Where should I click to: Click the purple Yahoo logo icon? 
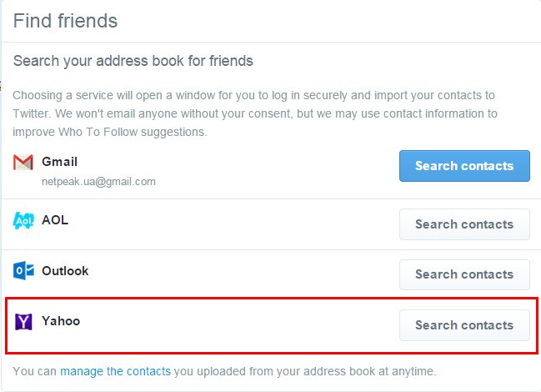23,321
